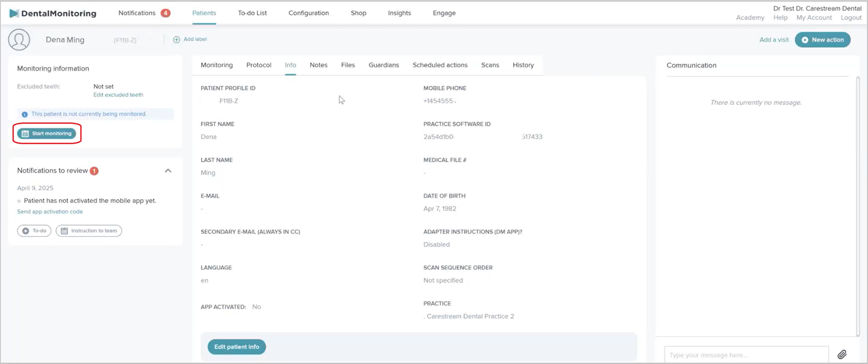This screenshot has width=868, height=364.
Task: Collapse the Notifications to review section
Action: point(168,171)
